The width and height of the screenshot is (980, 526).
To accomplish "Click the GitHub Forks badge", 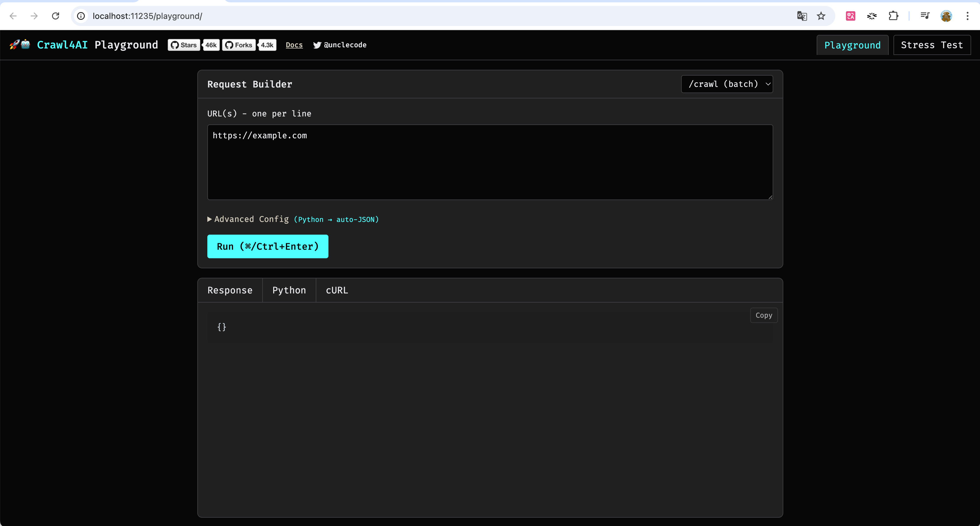I will coord(249,45).
